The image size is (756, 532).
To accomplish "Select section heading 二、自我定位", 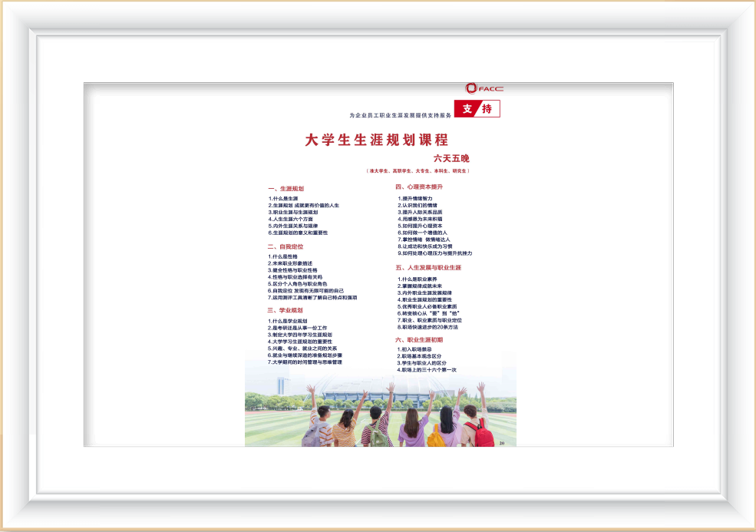I will click(286, 247).
